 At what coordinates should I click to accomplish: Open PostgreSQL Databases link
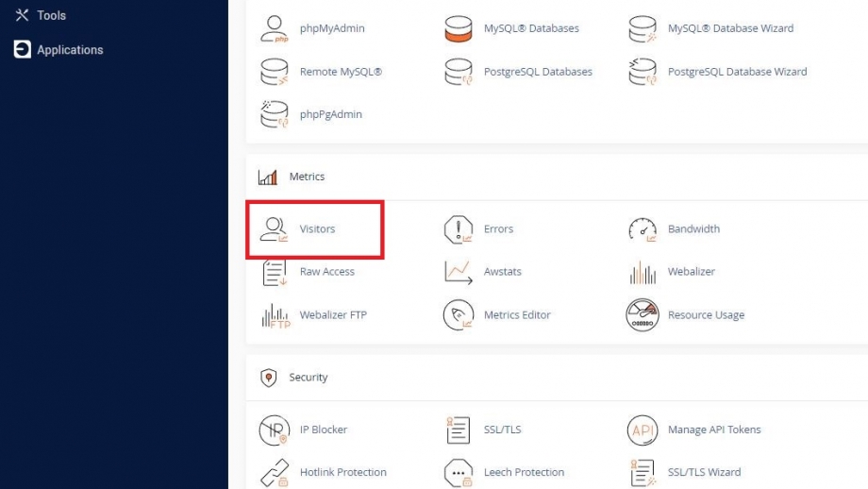pyautogui.click(x=538, y=72)
